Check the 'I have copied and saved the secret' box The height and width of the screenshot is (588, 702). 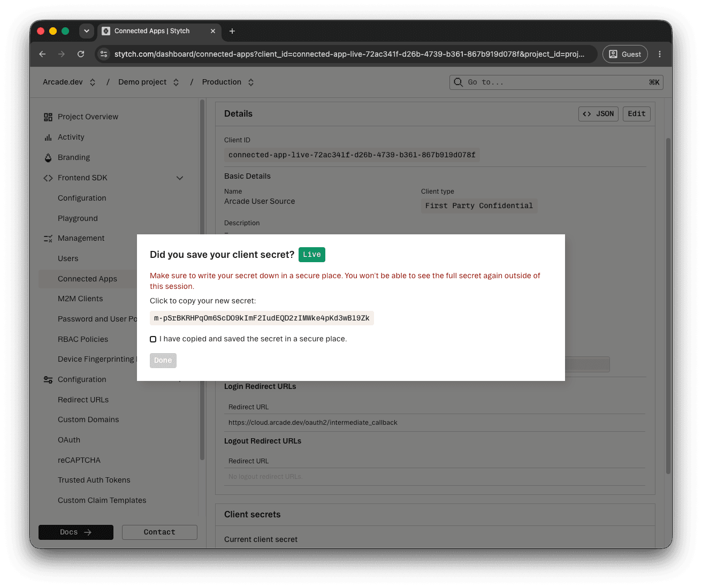(153, 339)
